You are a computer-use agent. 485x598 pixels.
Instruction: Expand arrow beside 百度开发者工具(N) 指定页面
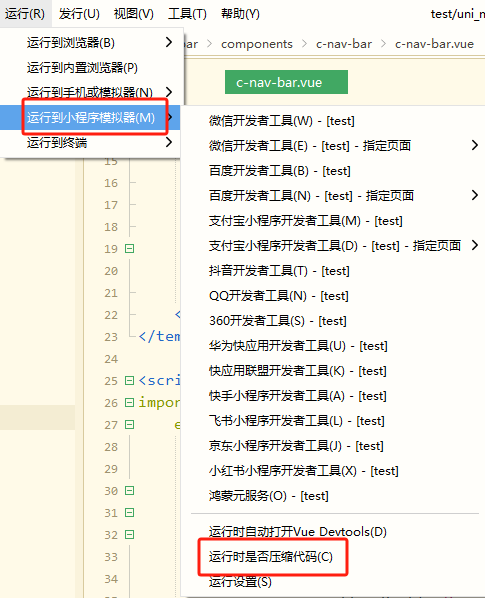point(475,195)
